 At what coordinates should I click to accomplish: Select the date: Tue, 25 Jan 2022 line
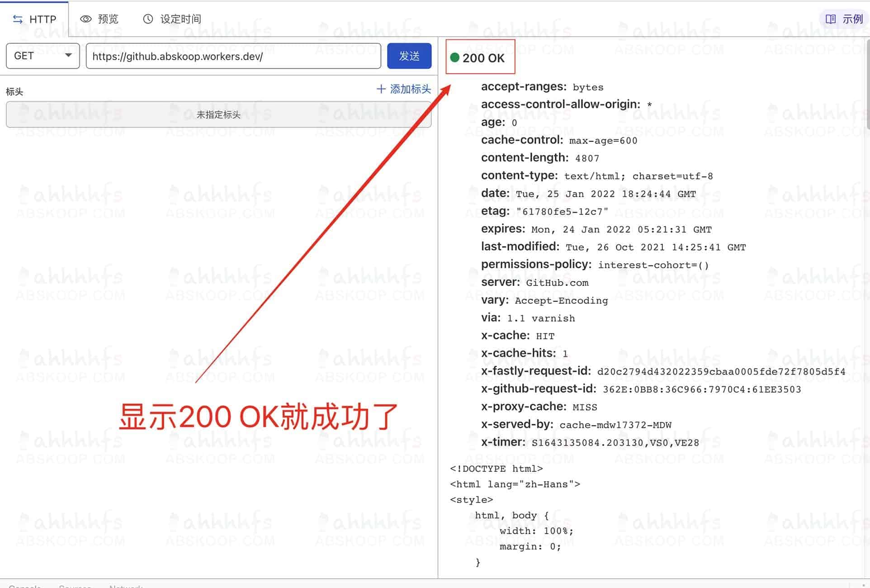click(589, 194)
